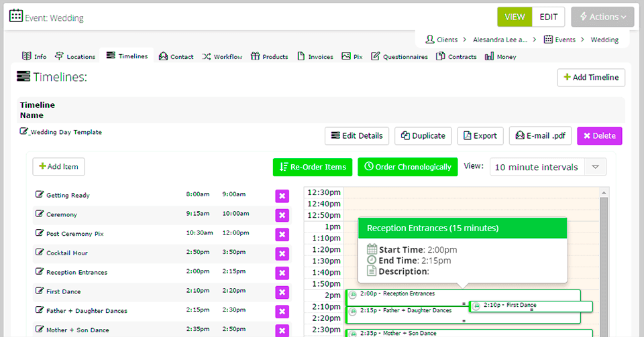Remove the Reception Entrances item via X
The width and height of the screenshot is (644, 337).
tap(282, 273)
